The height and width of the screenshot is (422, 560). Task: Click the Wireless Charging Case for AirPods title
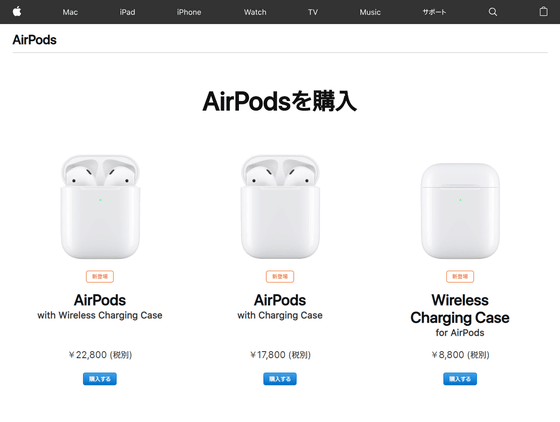460,315
